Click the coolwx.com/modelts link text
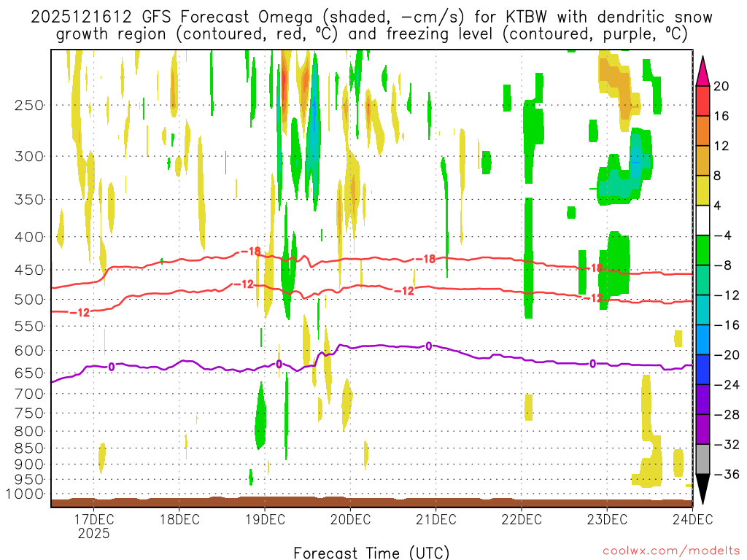 tap(671, 551)
